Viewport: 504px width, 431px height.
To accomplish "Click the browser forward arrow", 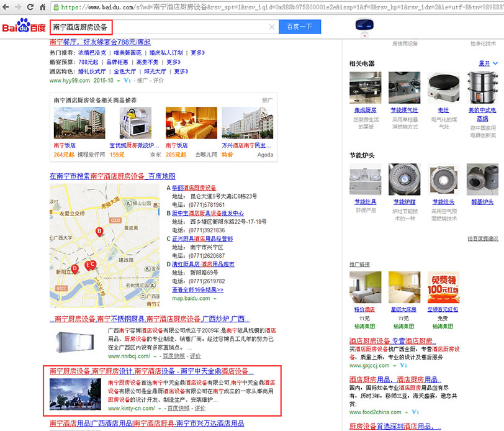I will coord(18,7).
